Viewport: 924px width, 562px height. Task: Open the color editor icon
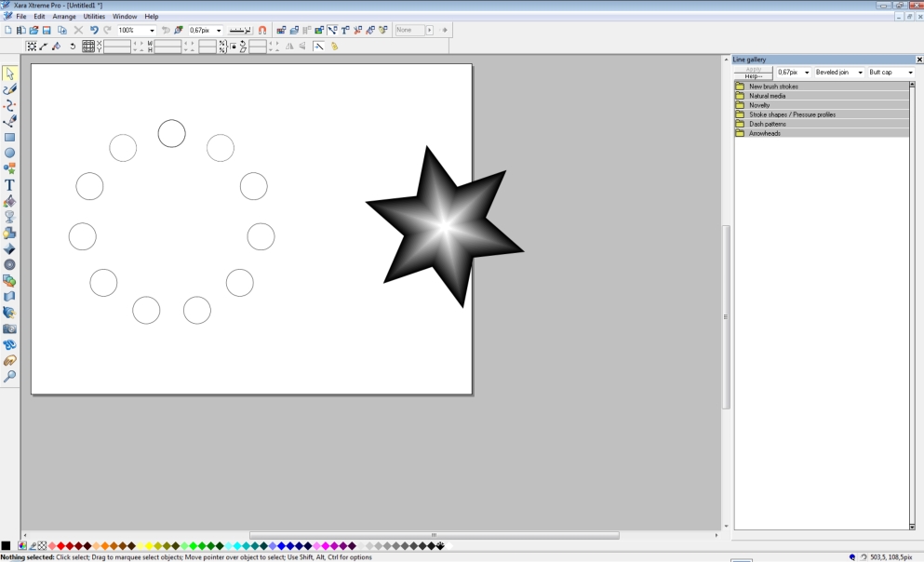click(22, 546)
